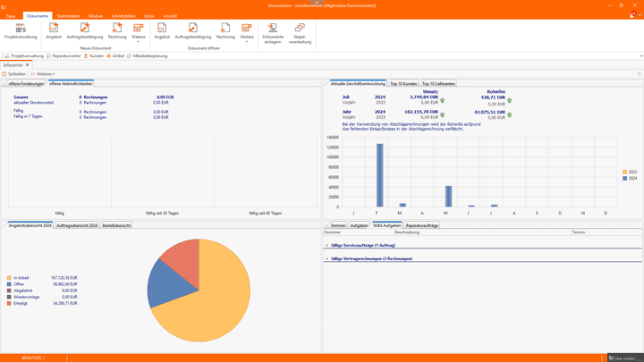
Task: Create a new Rechnung document
Action: pos(117,31)
